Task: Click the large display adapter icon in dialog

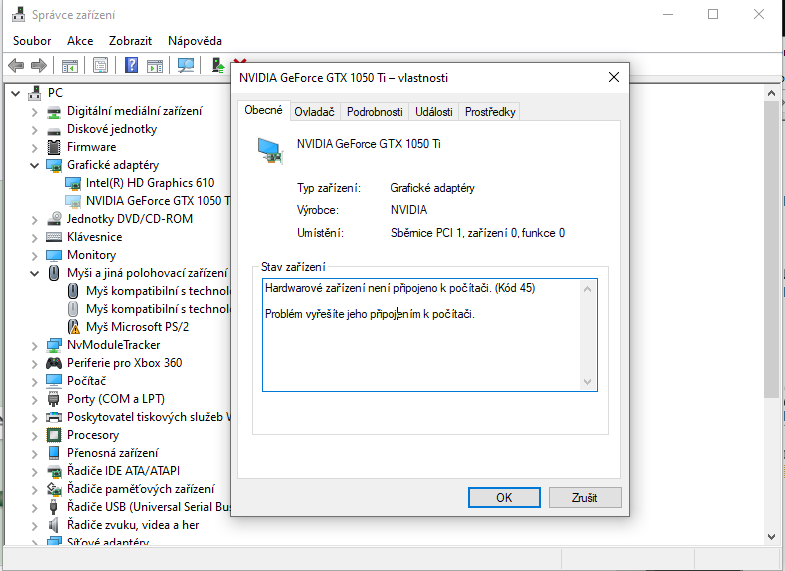Action: pos(270,151)
